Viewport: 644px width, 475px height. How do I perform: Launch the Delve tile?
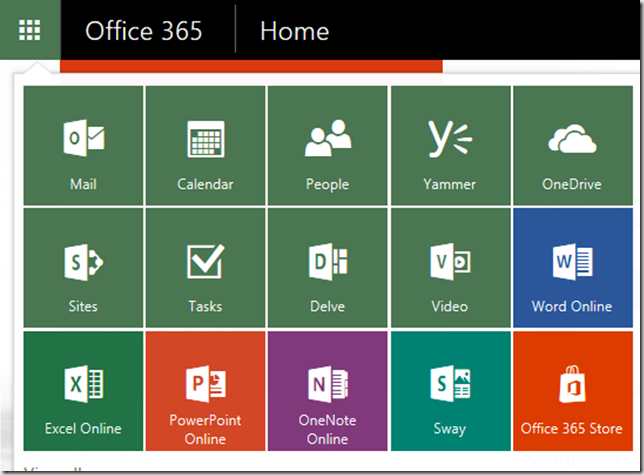[x=327, y=268]
